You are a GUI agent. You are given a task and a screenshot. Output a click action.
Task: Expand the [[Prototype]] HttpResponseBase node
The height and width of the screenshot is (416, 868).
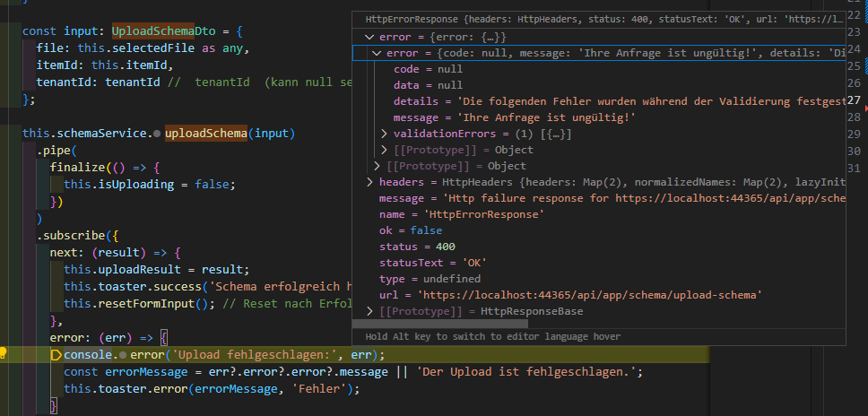[370, 311]
